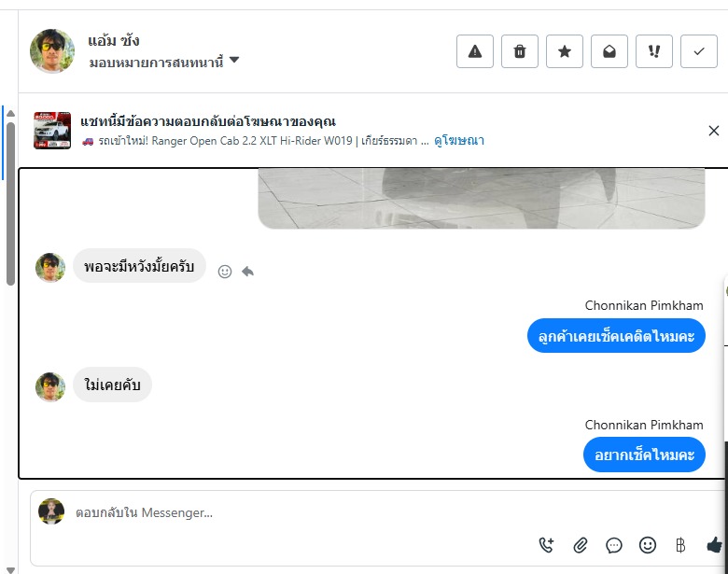Open the Ranger ad thumbnail image

52,131
